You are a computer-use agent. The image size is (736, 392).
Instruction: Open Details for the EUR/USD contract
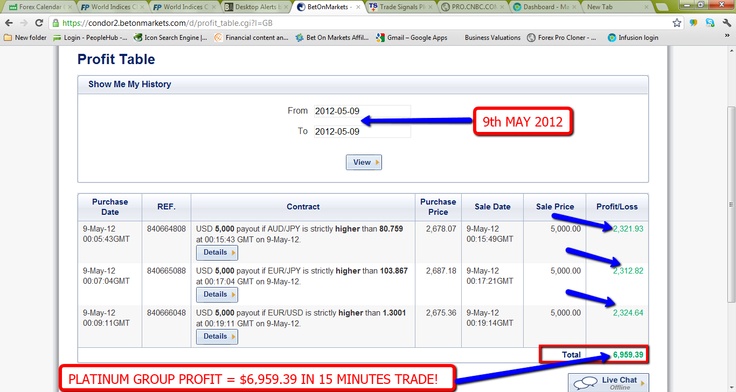217,337
